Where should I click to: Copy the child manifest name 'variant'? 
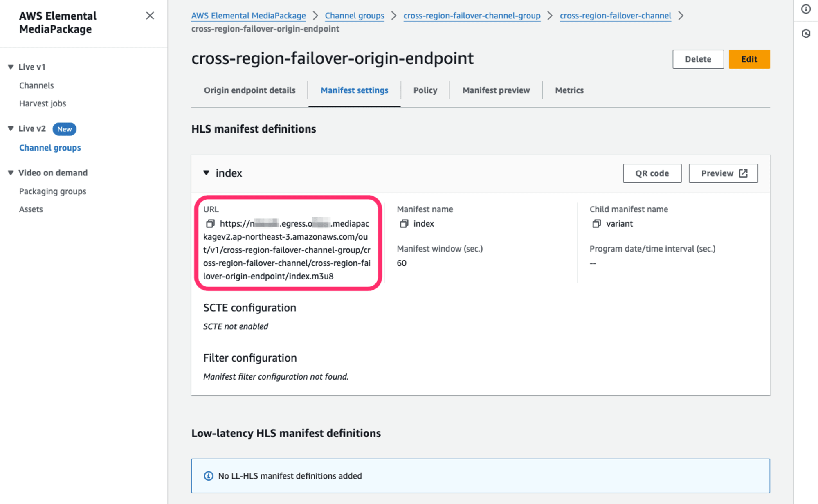[x=597, y=223]
